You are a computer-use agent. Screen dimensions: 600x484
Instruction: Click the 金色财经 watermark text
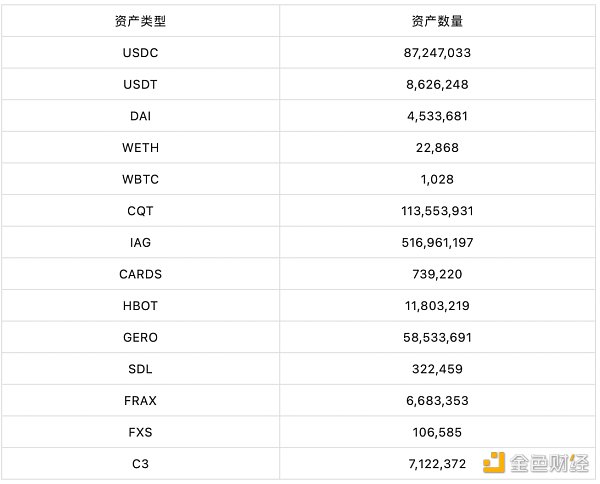point(549,463)
